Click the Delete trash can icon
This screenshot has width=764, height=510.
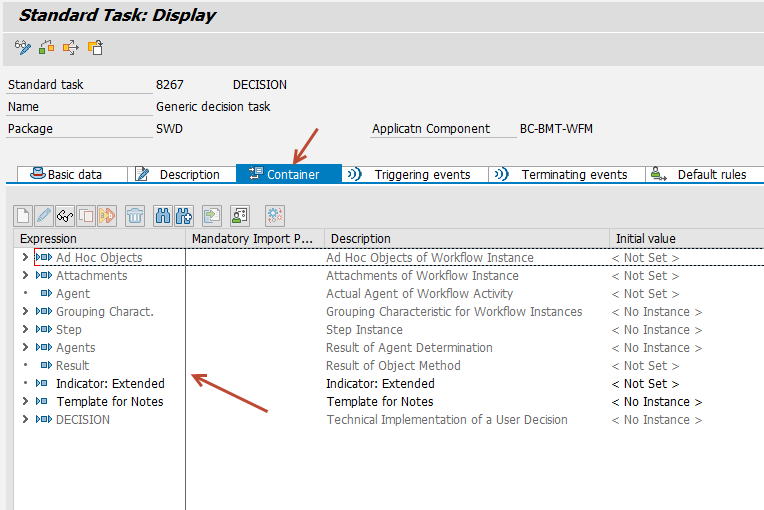point(135,215)
